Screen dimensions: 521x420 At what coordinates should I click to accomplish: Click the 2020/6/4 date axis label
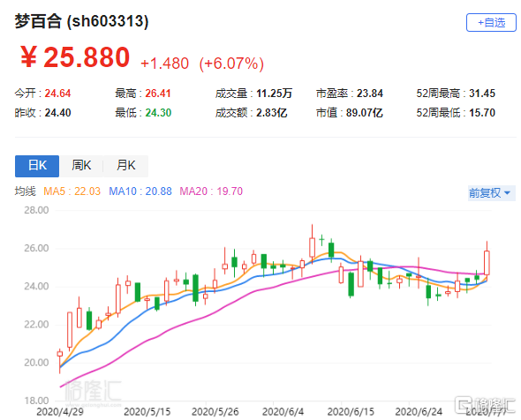[283, 412]
